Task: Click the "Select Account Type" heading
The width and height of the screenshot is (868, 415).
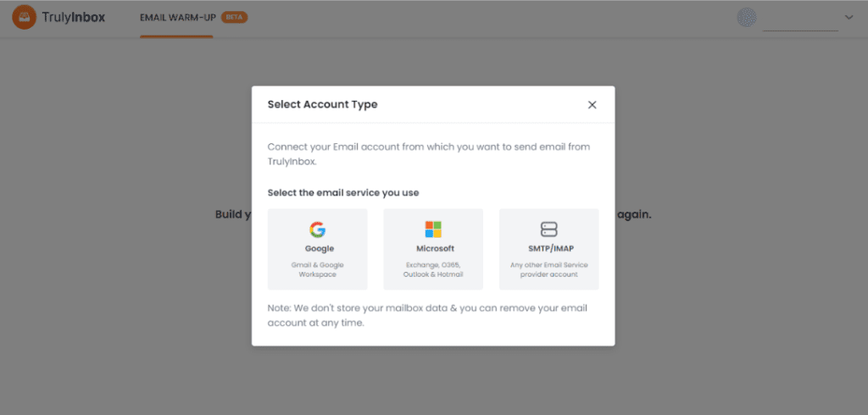Action: (323, 104)
